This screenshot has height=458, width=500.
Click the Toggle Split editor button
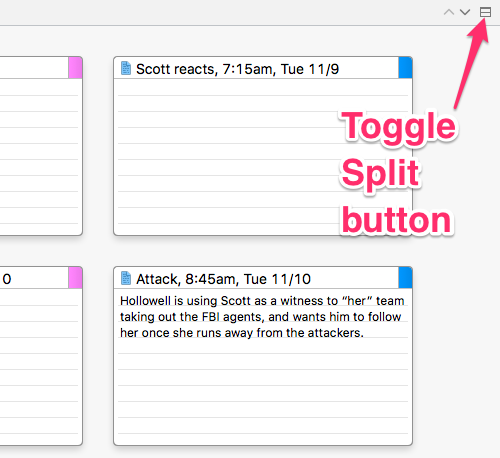point(485,12)
